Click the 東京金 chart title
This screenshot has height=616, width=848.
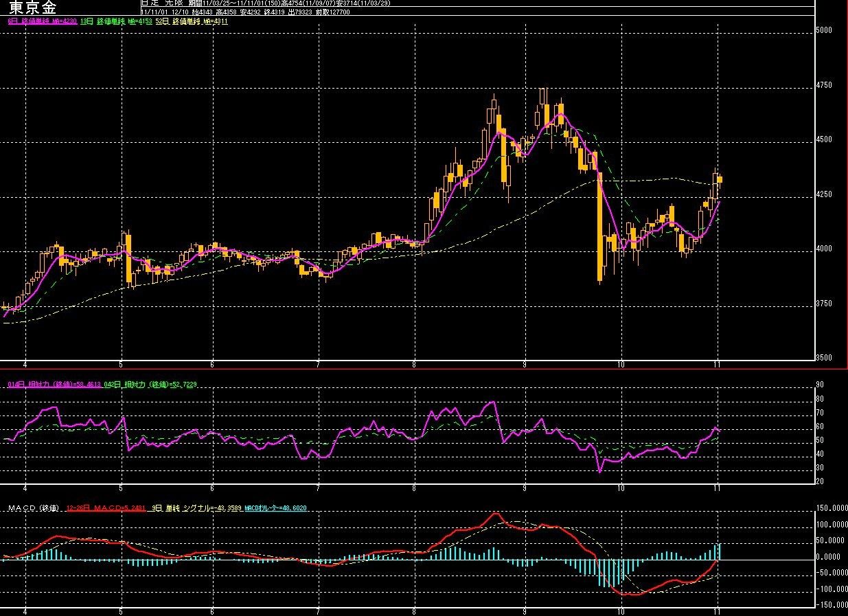(x=32, y=8)
